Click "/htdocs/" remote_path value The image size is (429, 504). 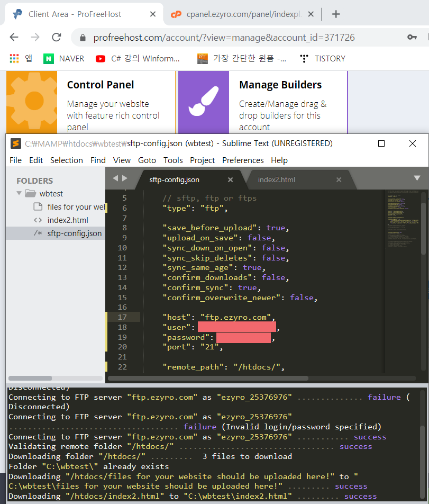tap(257, 367)
